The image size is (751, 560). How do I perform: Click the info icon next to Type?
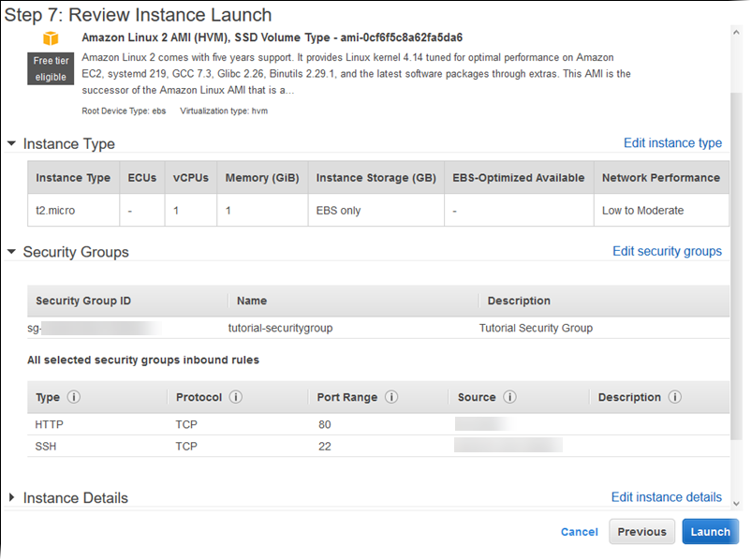coord(74,397)
